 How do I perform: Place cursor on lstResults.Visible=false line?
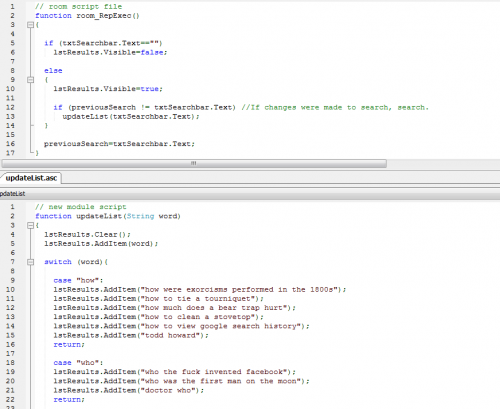pyautogui.click(x=110, y=52)
